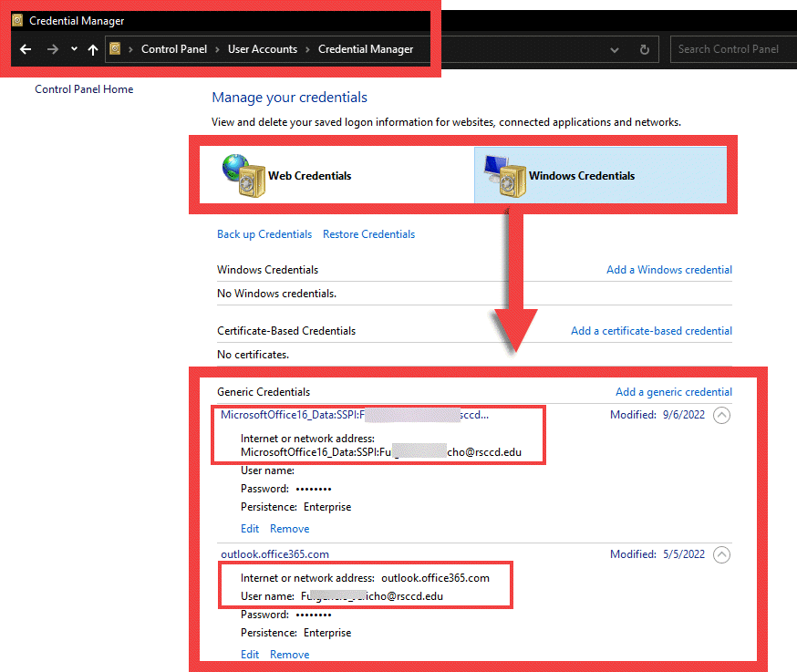The height and width of the screenshot is (672, 797).
Task: Select Credential Manager breadcrumb
Action: 366,49
